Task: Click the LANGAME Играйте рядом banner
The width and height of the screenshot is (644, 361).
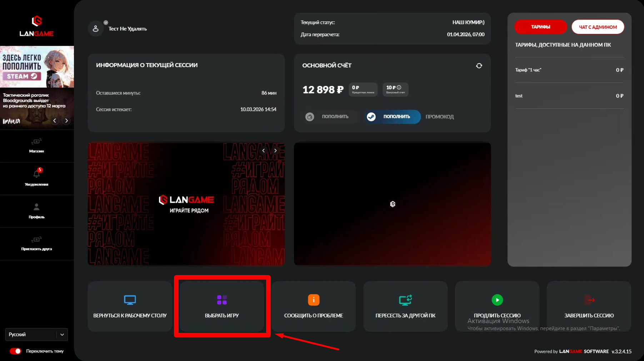Action: pyautogui.click(x=186, y=204)
